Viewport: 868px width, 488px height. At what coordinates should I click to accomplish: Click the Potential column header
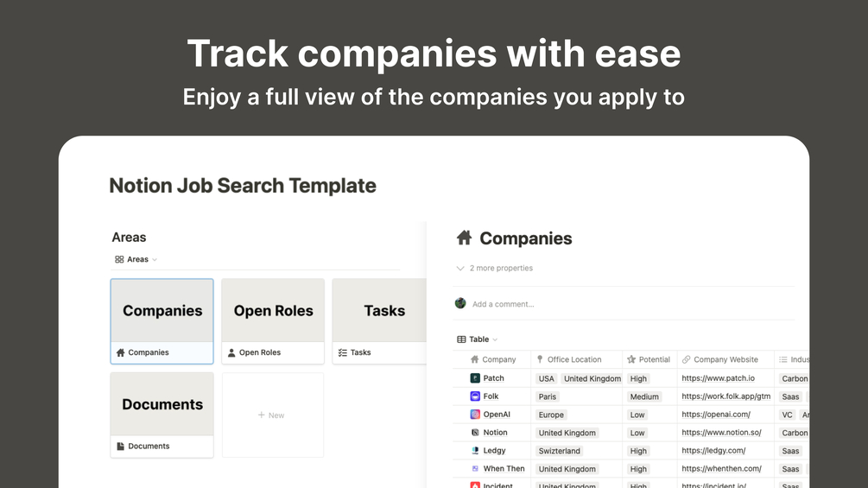[x=649, y=359]
